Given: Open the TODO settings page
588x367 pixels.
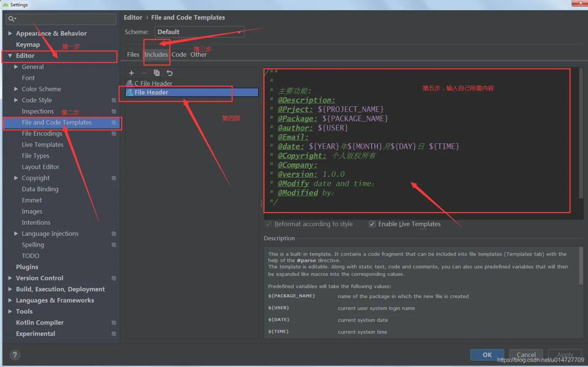Looking at the screenshot, I should 31,256.
